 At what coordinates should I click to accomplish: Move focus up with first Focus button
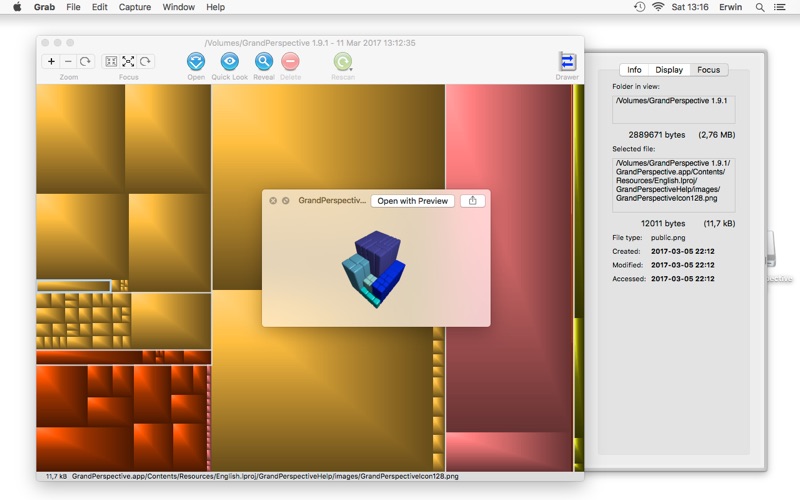[111, 62]
